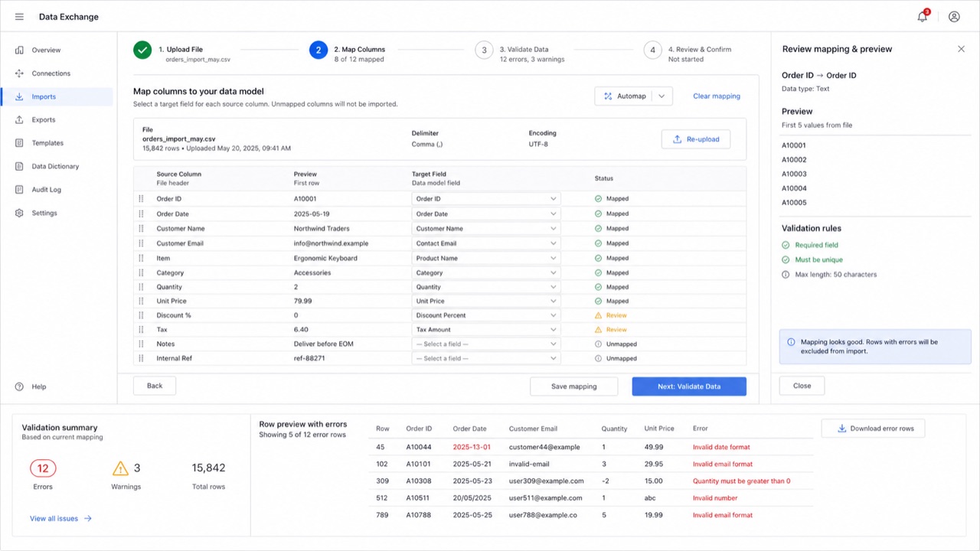Click Next: Validate Data button
Screen dimensions: 980x551
pos(689,386)
